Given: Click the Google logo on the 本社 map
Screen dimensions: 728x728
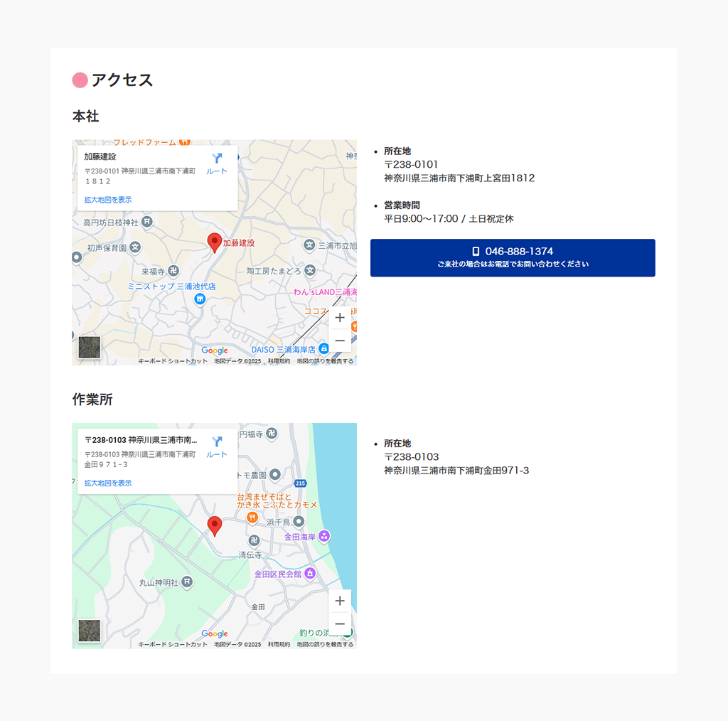Looking at the screenshot, I should pos(215,350).
